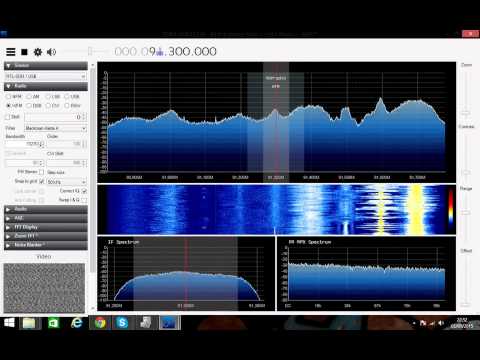The width and height of the screenshot is (480, 360).
Task: Adjust the Contrast slider handle
Action: [x=466, y=172]
